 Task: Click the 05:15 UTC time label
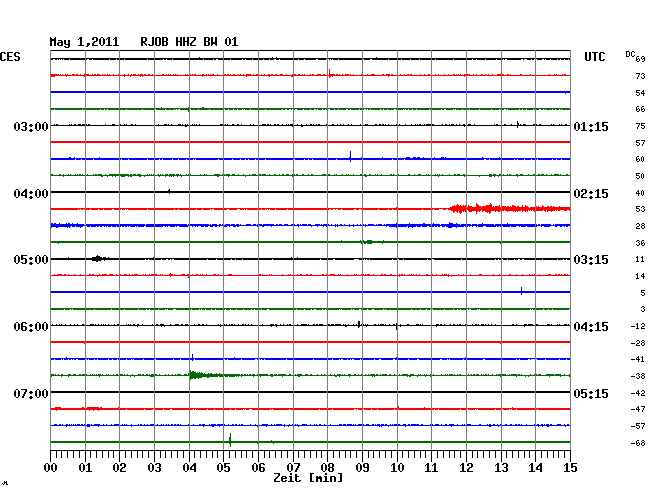coord(591,393)
